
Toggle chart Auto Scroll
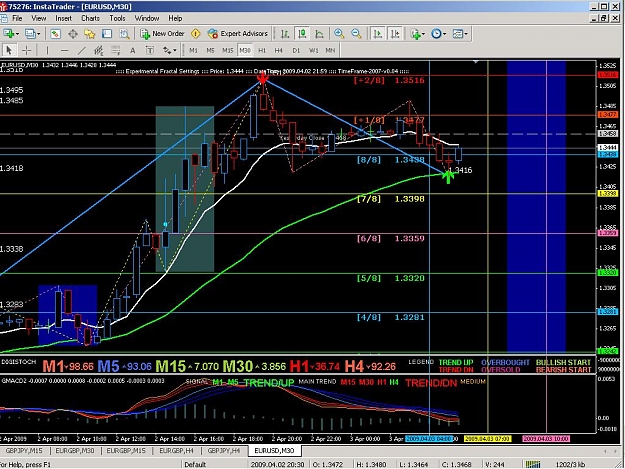click(x=377, y=34)
